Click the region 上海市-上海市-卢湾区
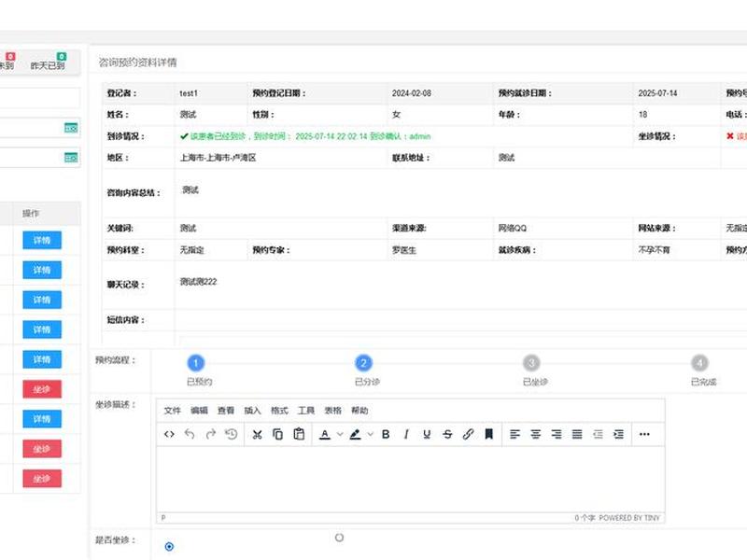 click(x=218, y=158)
